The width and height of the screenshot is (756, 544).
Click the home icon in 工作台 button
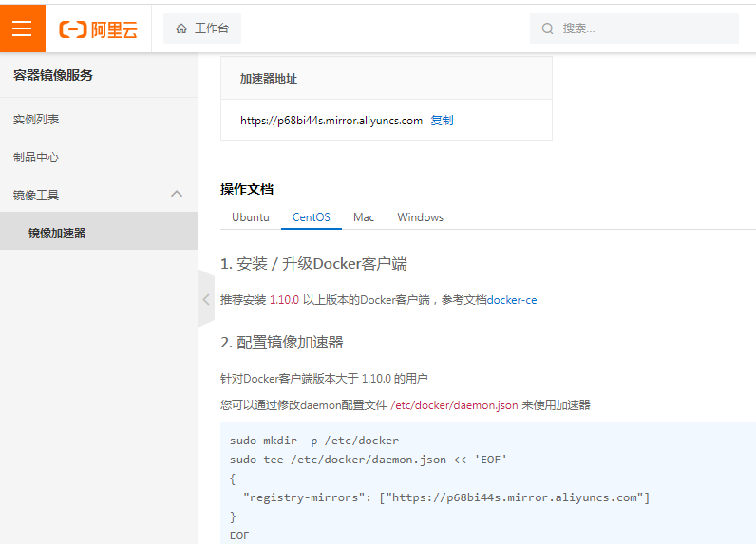click(181, 28)
